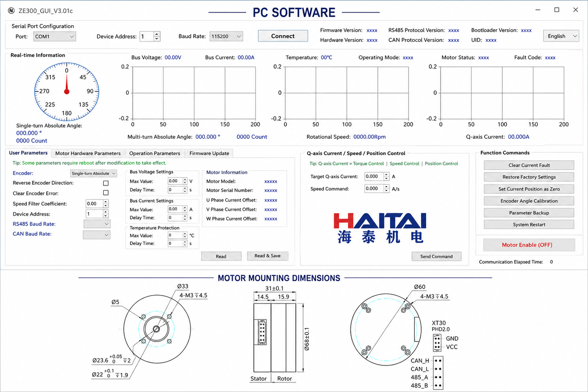The width and height of the screenshot is (588, 392).
Task: Open the COM1 port dropdown
Action: point(55,37)
